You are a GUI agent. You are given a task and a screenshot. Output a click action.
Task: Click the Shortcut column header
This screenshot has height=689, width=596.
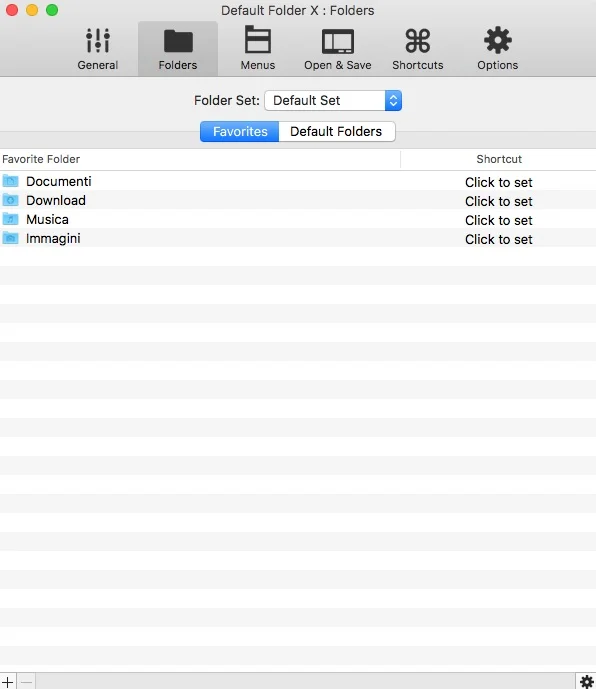pyautogui.click(x=499, y=159)
